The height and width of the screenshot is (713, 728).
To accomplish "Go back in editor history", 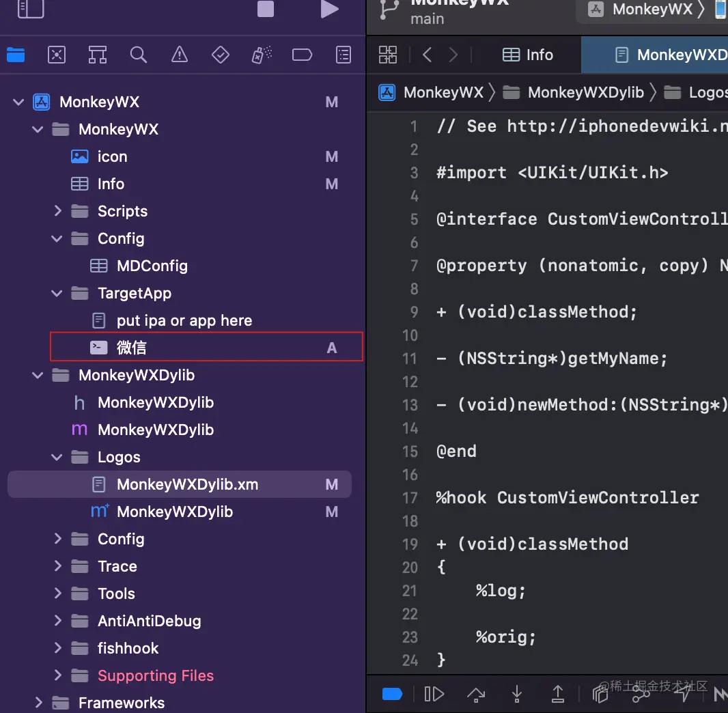I will [x=427, y=55].
